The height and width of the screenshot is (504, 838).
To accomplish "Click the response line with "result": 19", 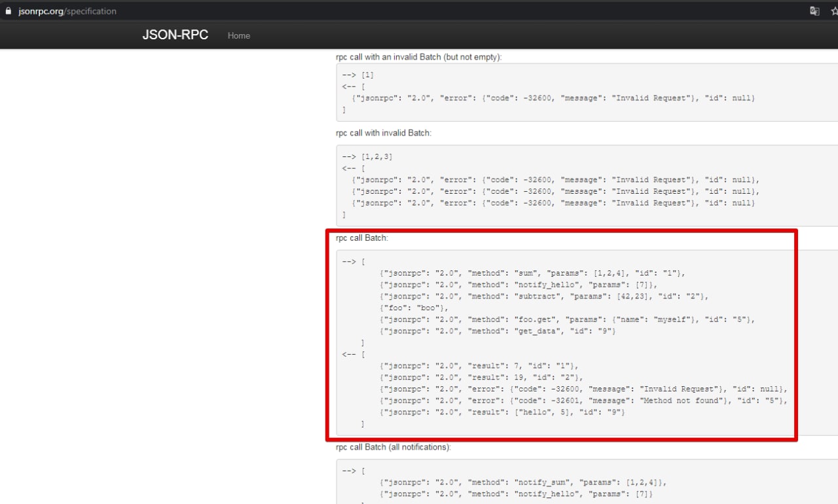I will point(481,378).
